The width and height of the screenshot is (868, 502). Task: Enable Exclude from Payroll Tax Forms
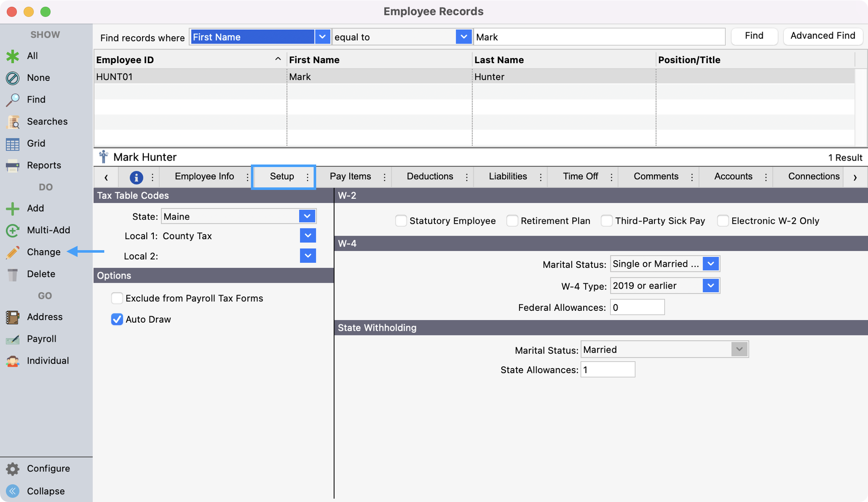pyautogui.click(x=117, y=298)
